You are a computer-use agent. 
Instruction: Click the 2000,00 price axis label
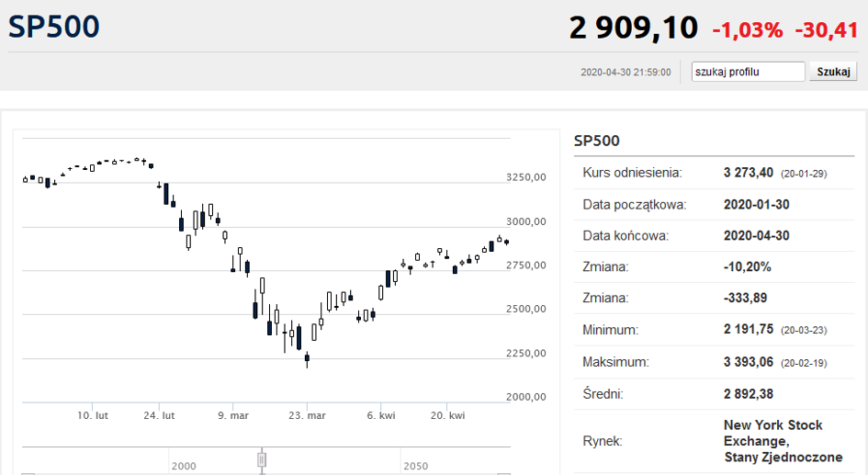526,396
